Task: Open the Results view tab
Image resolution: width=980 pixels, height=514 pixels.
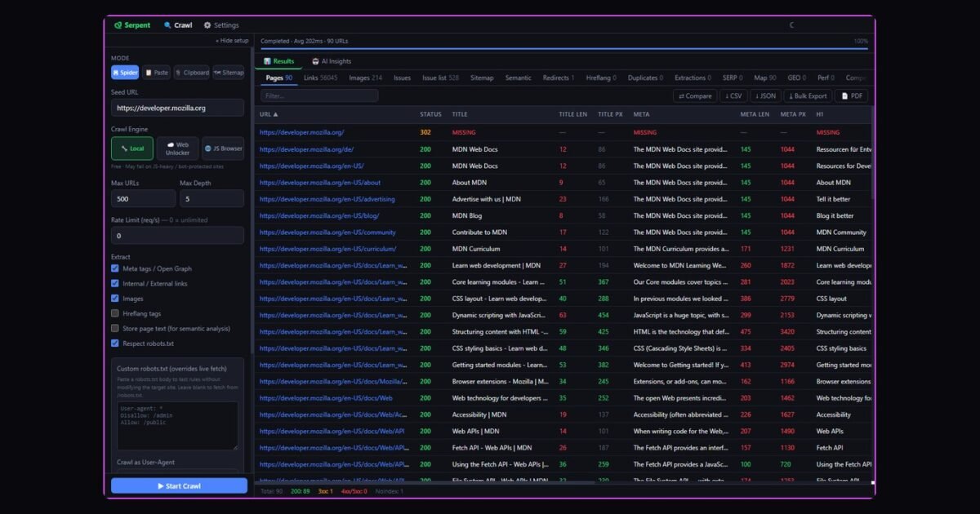Action: click(x=278, y=61)
